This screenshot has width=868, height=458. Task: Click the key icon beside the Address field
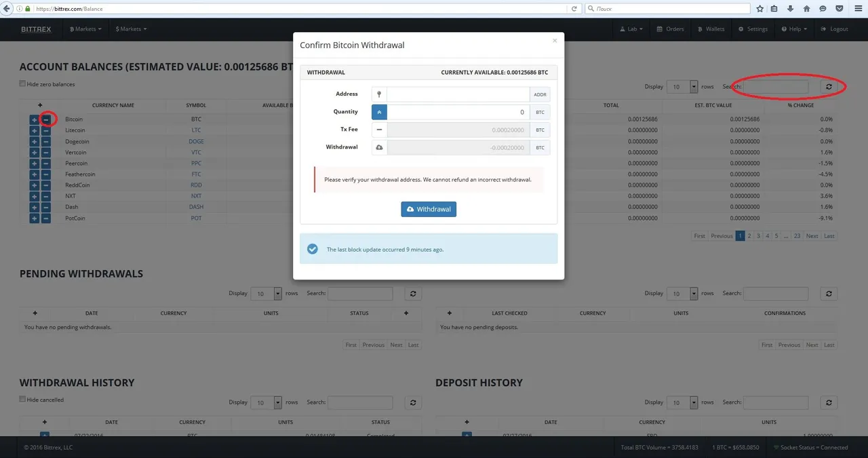pyautogui.click(x=379, y=94)
